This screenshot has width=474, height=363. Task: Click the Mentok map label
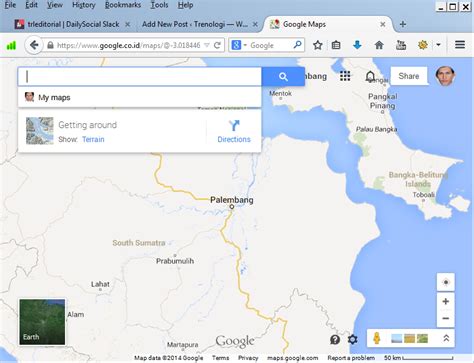coord(280,93)
